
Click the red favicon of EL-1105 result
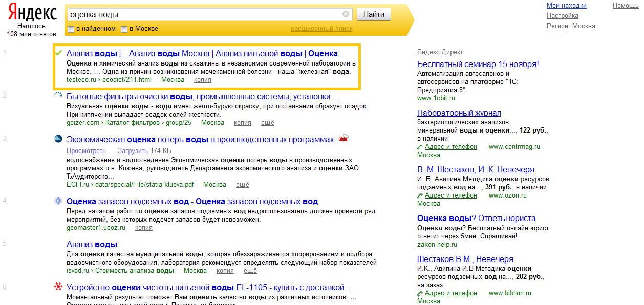point(58,287)
